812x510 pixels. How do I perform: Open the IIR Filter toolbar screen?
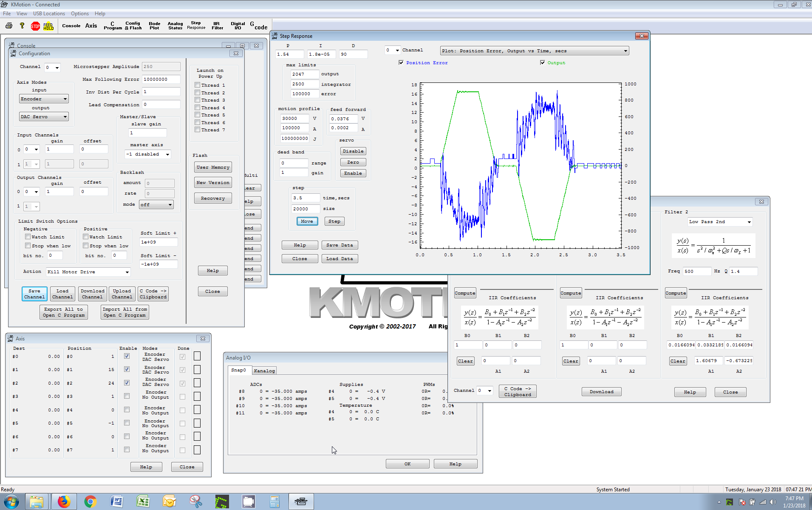[217, 26]
